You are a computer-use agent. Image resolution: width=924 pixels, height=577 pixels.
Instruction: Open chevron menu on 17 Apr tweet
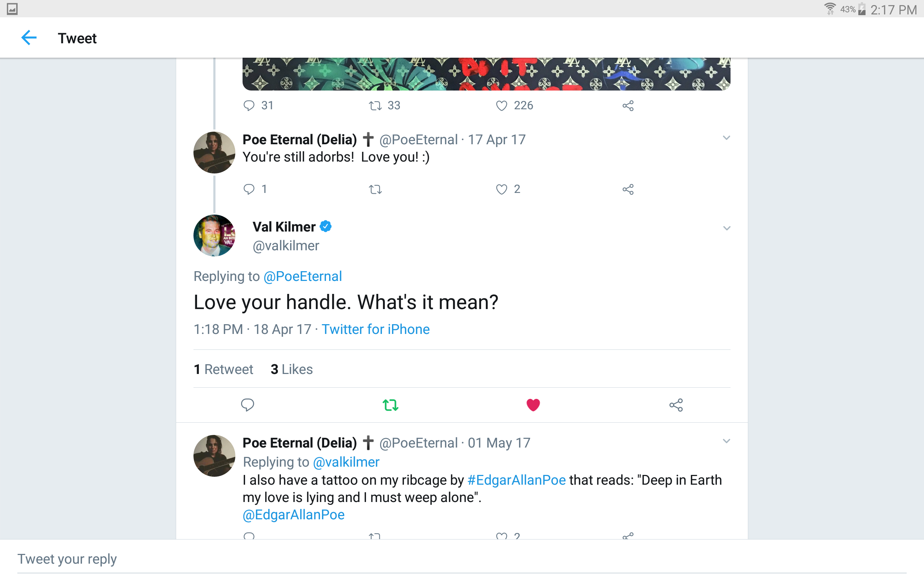726,138
